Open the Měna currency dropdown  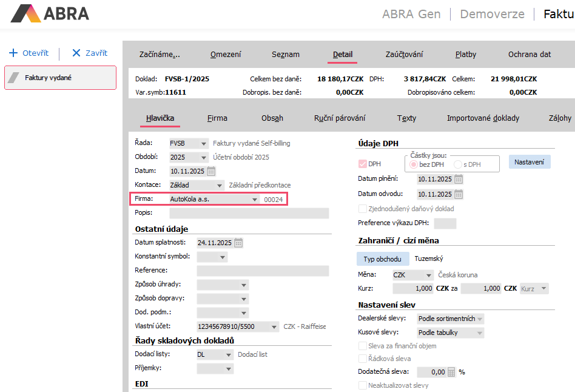[x=429, y=275]
